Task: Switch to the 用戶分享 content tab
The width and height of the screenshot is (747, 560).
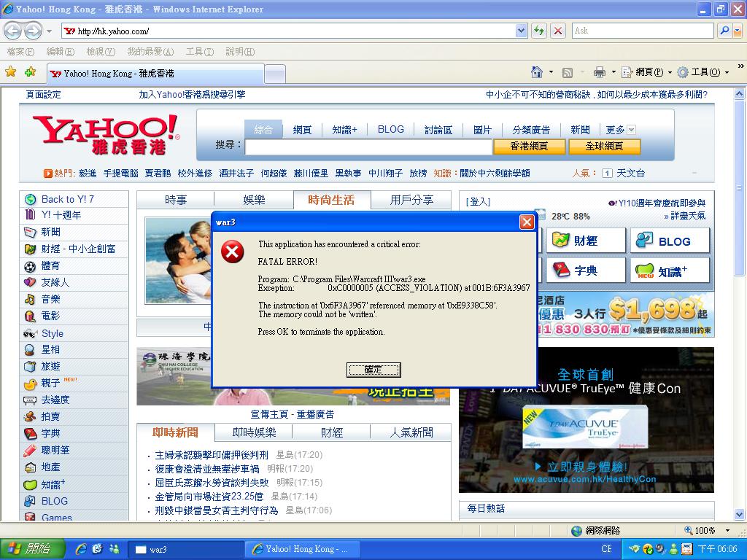Action: point(411,200)
